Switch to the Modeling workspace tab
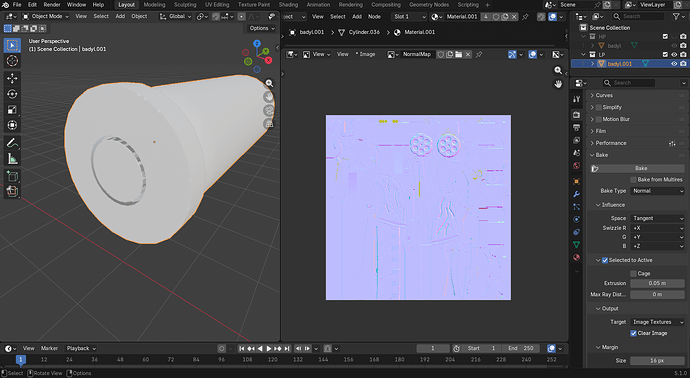Screen dimensions: 690x378 pyautogui.click(x=154, y=5)
